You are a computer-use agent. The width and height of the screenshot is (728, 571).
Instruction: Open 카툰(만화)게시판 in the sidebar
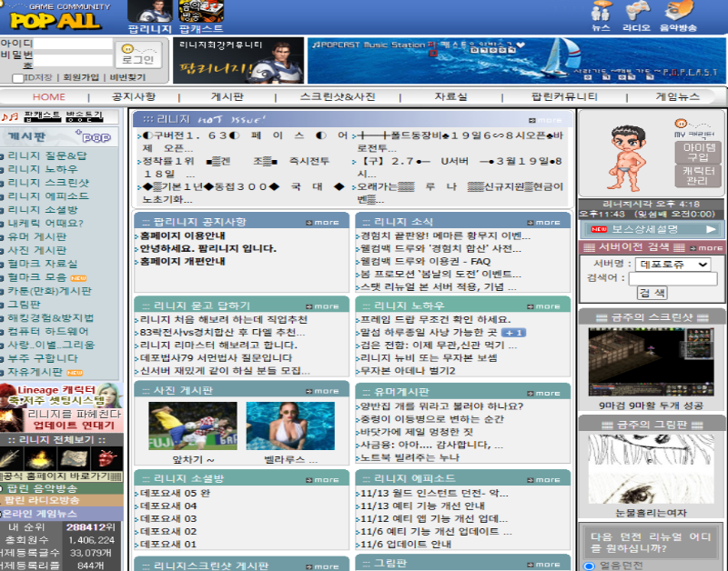point(50,291)
